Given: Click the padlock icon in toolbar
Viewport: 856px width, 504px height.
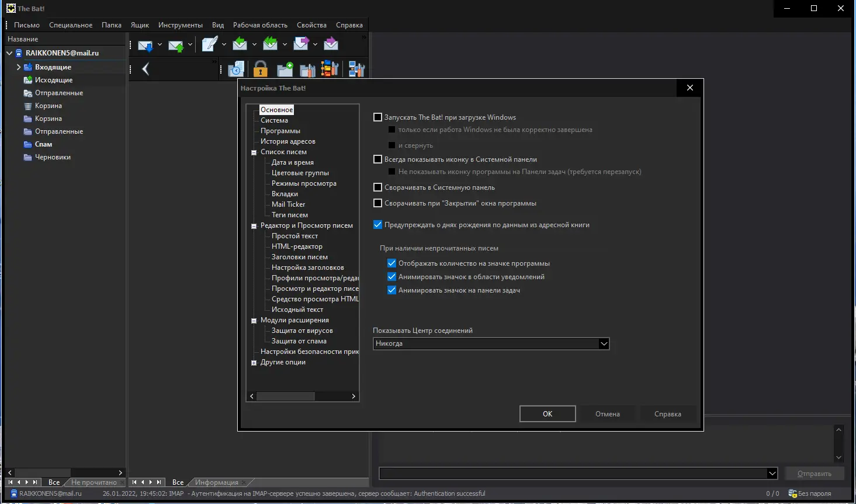Looking at the screenshot, I should pos(261,69).
